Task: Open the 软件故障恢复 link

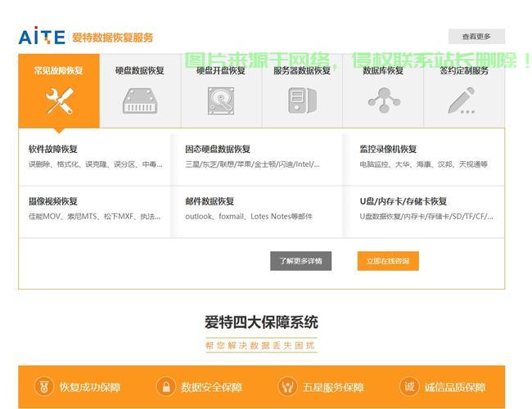Action: point(53,149)
